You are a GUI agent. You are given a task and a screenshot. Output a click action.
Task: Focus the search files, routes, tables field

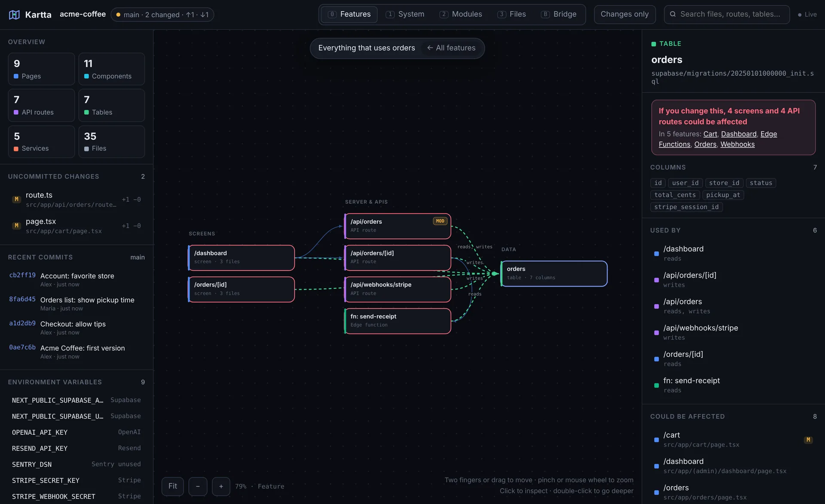[727, 14]
